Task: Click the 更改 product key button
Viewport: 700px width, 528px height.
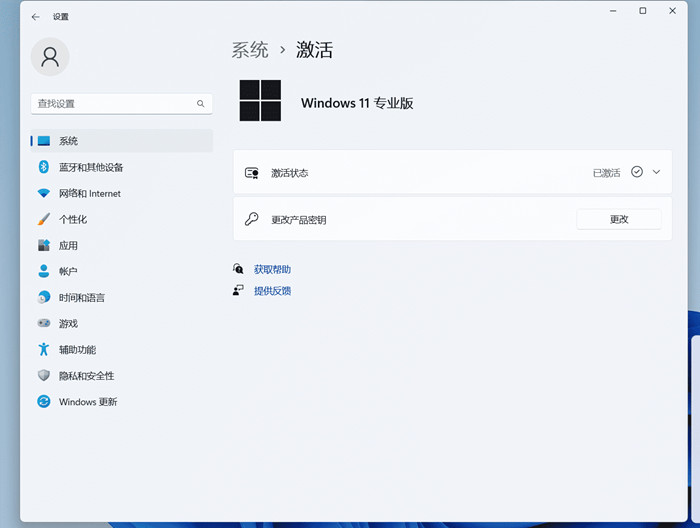Action: pos(619,219)
